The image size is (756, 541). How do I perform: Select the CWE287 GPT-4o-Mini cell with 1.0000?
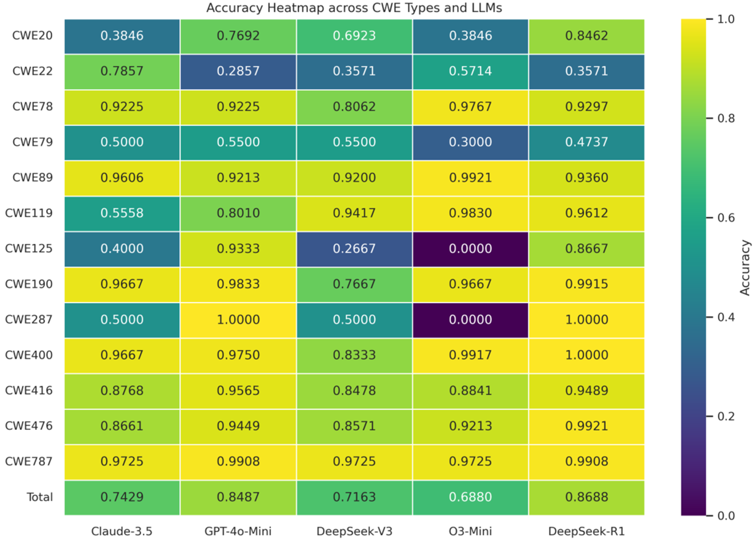(x=238, y=320)
